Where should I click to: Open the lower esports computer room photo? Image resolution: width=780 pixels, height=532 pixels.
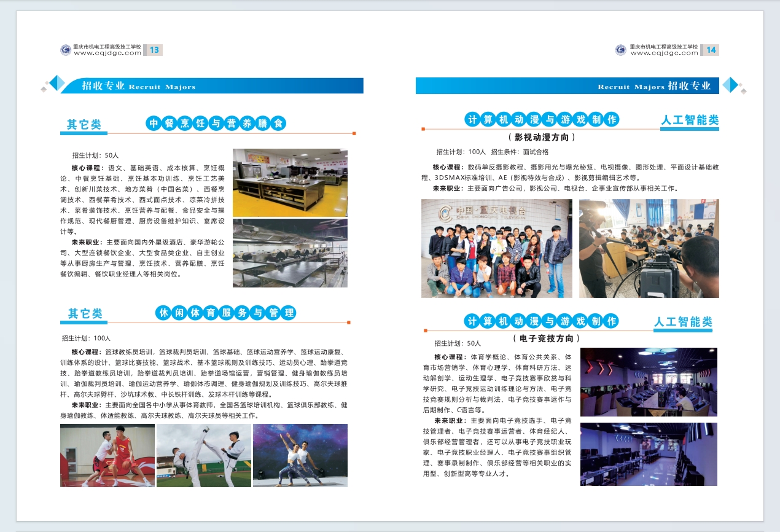click(649, 454)
